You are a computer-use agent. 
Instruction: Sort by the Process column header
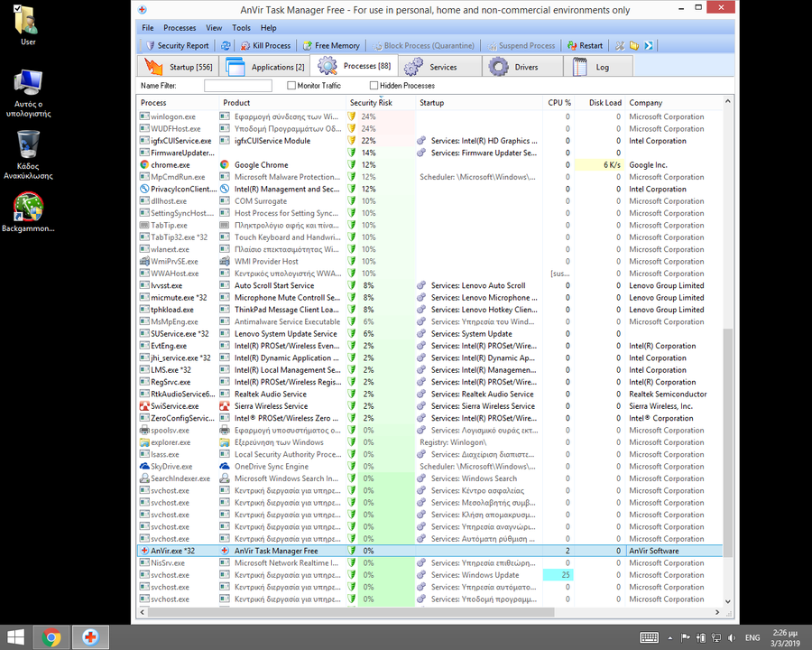coord(178,103)
